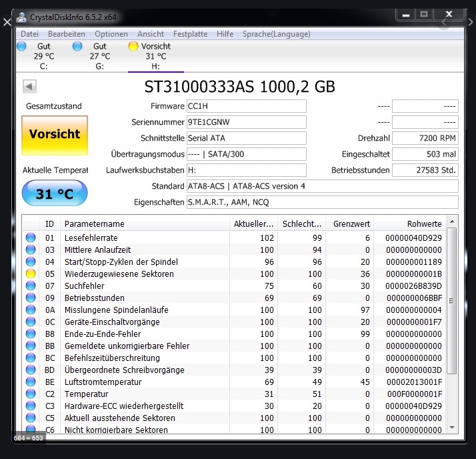
Task: Click the status orb for Gemeldete unkorrigierbare Fehler
Action: (31, 346)
